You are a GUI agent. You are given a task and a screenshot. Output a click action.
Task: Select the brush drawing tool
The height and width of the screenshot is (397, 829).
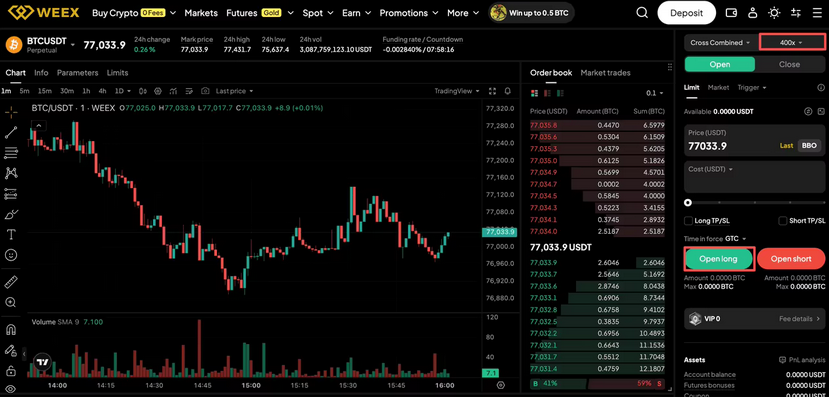click(11, 214)
